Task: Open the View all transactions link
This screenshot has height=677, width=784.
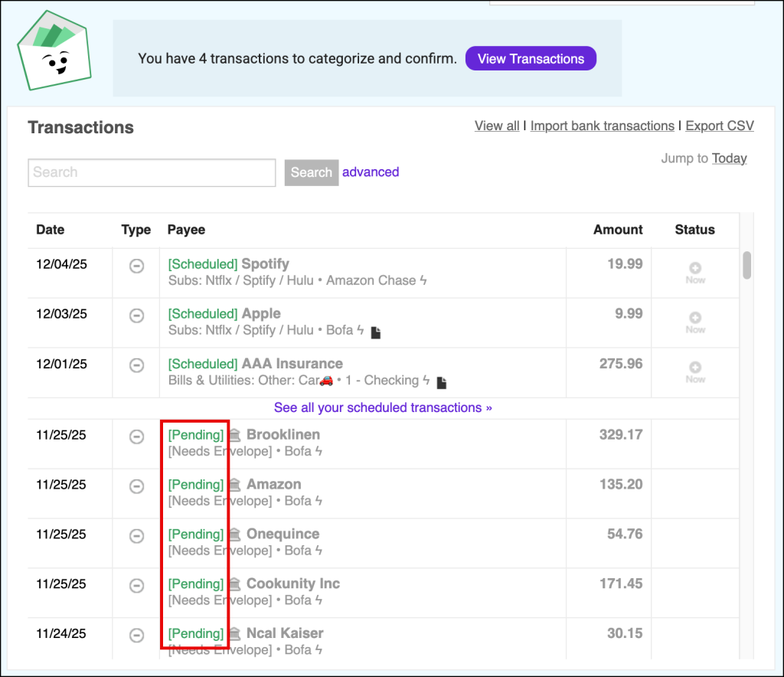Action: pos(497,126)
